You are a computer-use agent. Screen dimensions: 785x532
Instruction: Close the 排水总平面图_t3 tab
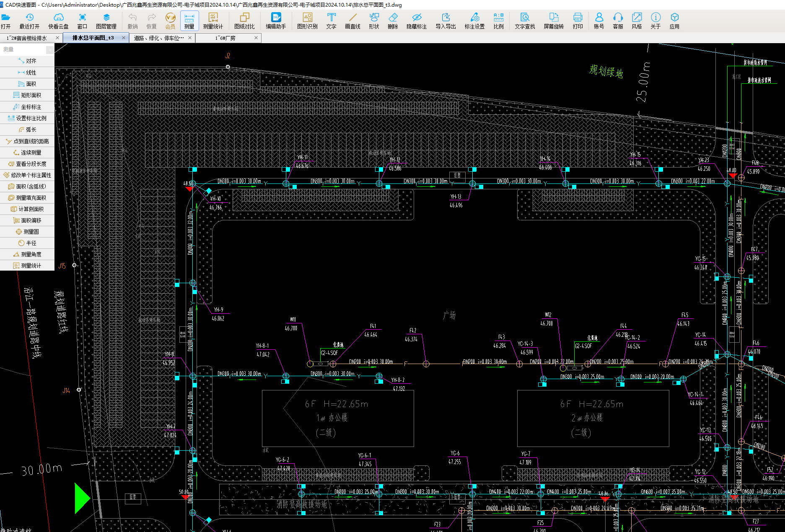tap(124, 38)
